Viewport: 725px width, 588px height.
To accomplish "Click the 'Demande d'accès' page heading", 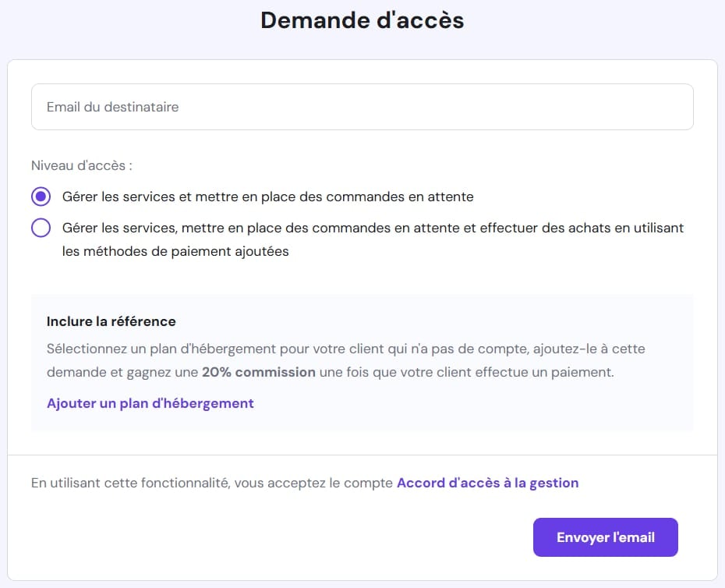I will tap(362, 20).
